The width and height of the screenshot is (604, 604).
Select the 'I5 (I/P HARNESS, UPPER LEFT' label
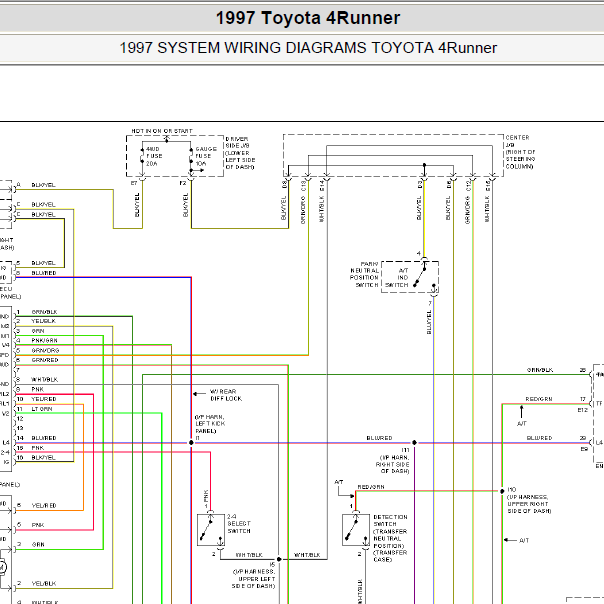point(253,575)
